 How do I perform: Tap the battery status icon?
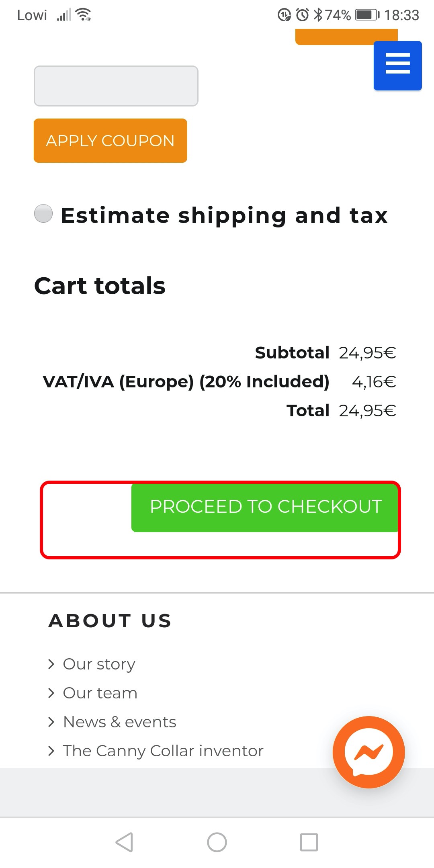[x=367, y=15]
